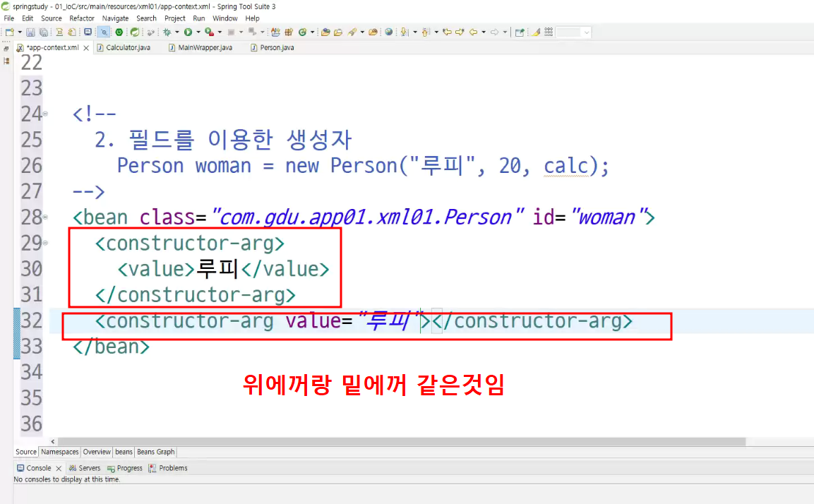Screen dimensions: 814x504
Task: Collapse the bean fold at line 28
Action: tap(45, 217)
